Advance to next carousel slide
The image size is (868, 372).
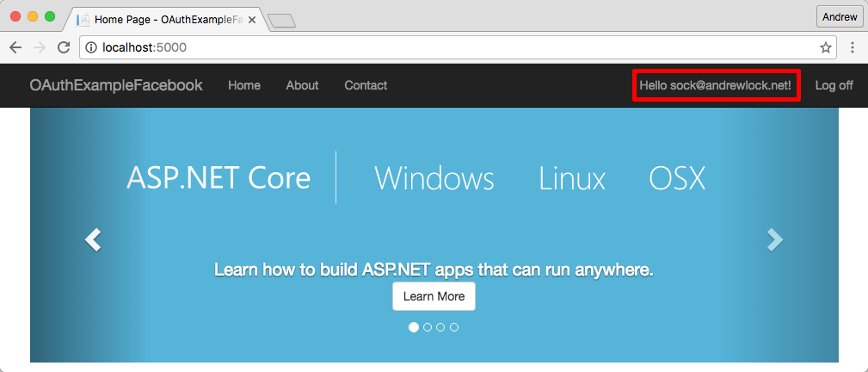(775, 239)
